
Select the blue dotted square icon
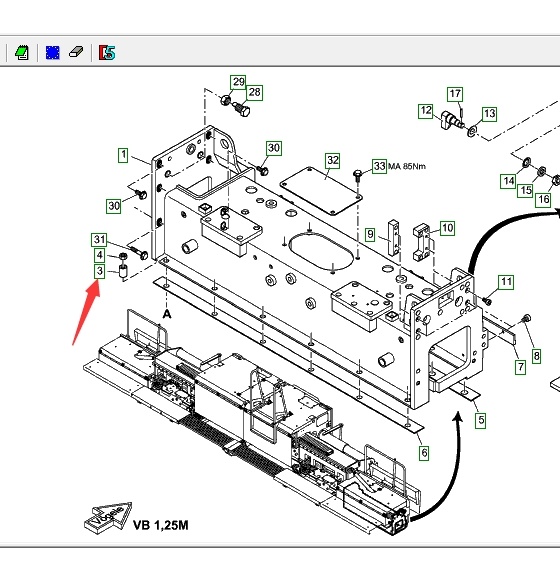(x=52, y=52)
